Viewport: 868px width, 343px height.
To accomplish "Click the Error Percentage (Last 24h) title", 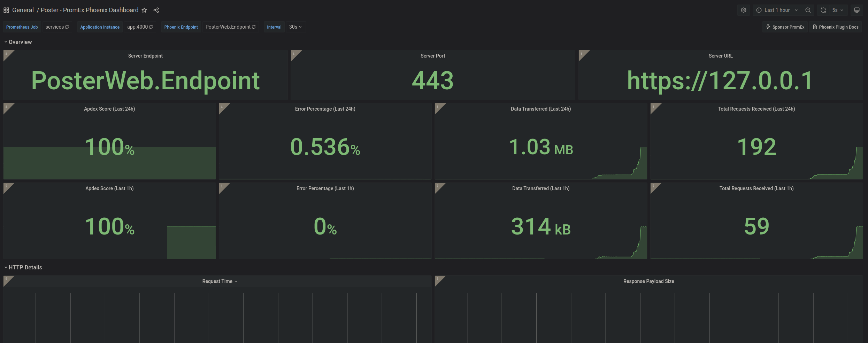I will [325, 109].
